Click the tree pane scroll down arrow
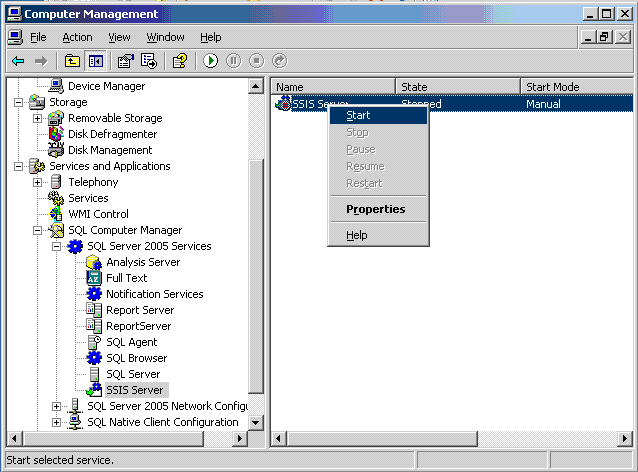Viewport: 638px width, 472px height. click(x=256, y=423)
